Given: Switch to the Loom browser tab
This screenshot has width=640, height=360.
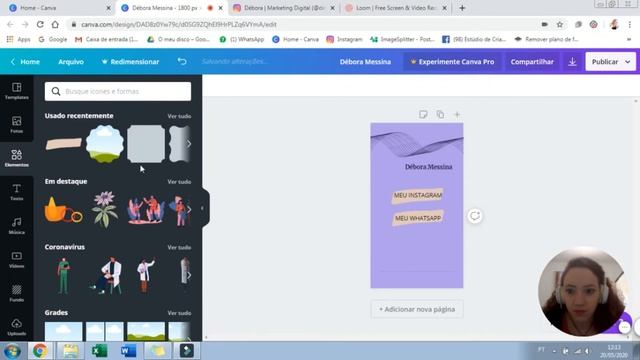Looking at the screenshot, I should [x=396, y=8].
